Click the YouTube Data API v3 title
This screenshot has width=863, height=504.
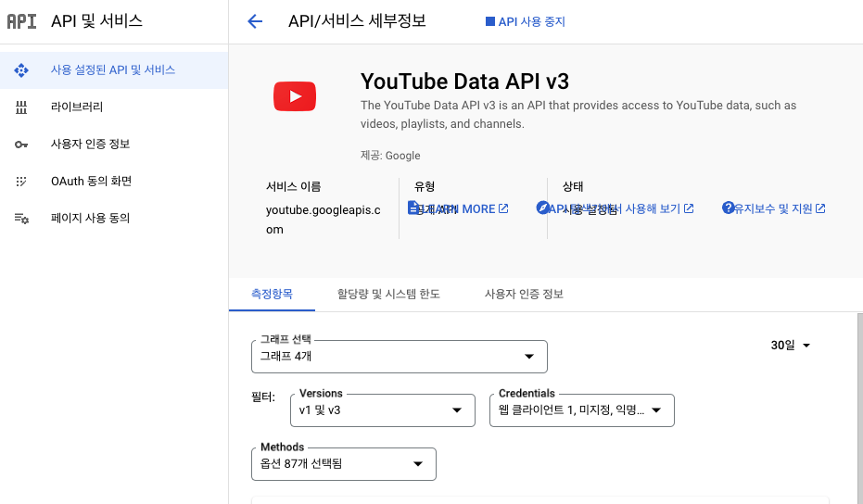[x=464, y=82]
